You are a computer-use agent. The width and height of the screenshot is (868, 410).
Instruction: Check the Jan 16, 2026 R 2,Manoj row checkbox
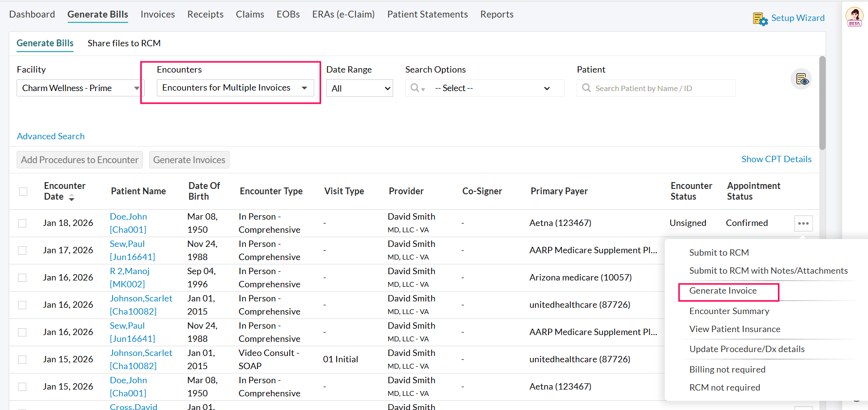point(22,278)
